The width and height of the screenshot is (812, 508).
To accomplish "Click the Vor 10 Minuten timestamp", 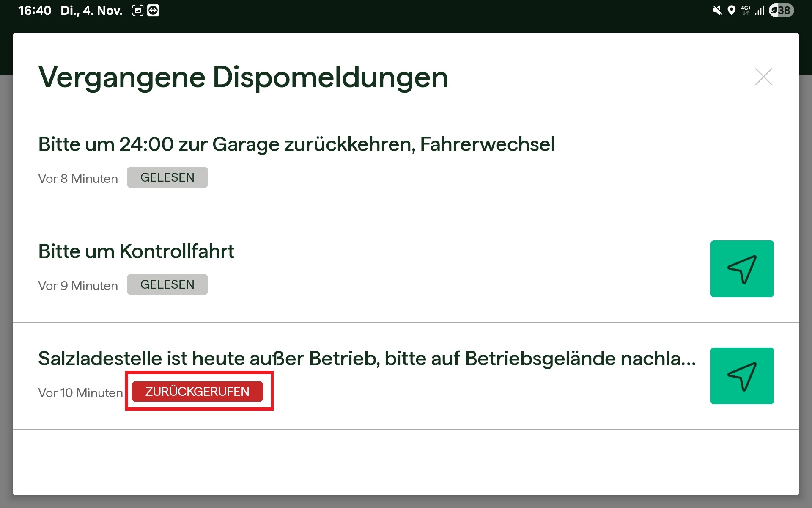I will tap(80, 393).
